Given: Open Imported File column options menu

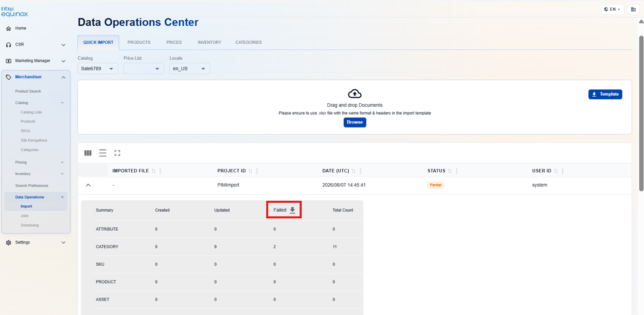Looking at the screenshot, I should 160,171.
